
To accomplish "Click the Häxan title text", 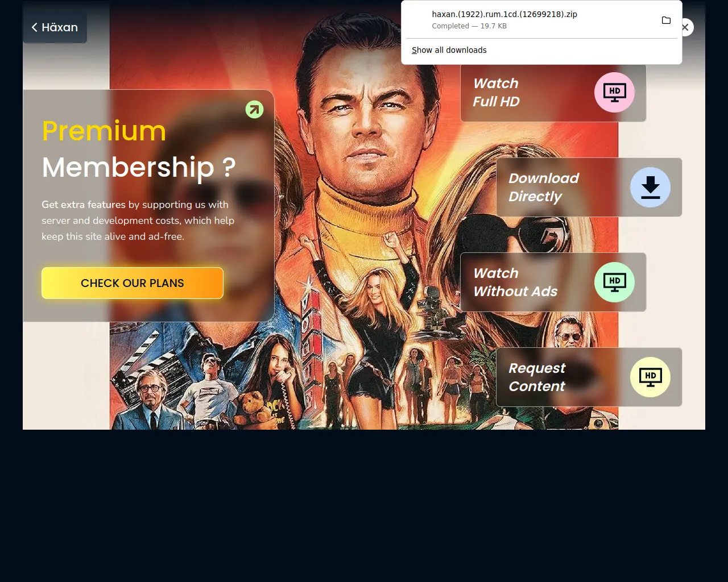I will click(x=60, y=27).
